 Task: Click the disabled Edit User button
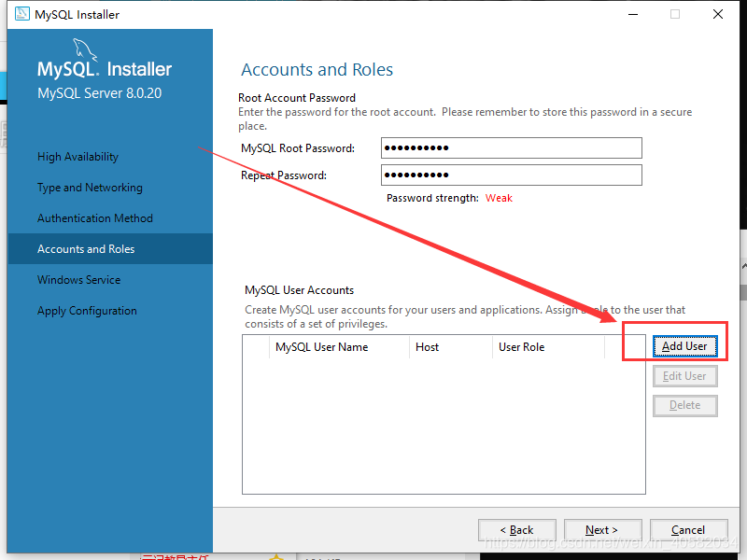[x=684, y=376]
